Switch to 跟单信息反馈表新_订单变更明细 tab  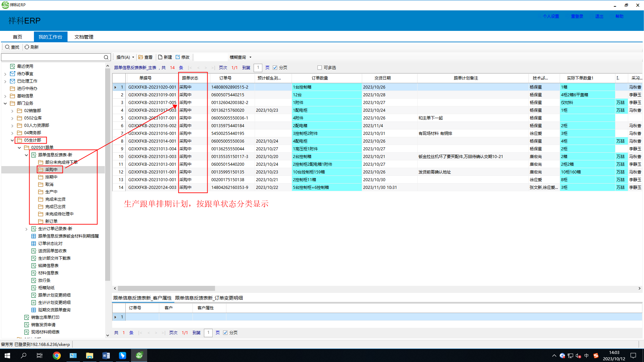[x=209, y=298]
